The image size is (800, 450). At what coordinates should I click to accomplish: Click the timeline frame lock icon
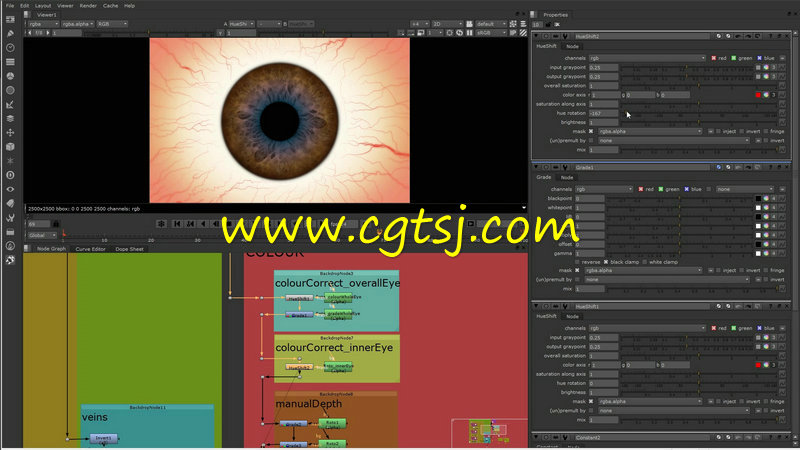click(56, 224)
